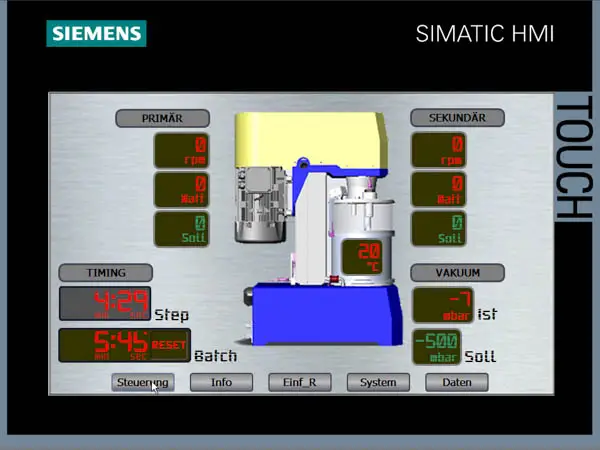The image size is (600, 450).
Task: Select the Vakuum ist mbar readout
Action: (442, 305)
